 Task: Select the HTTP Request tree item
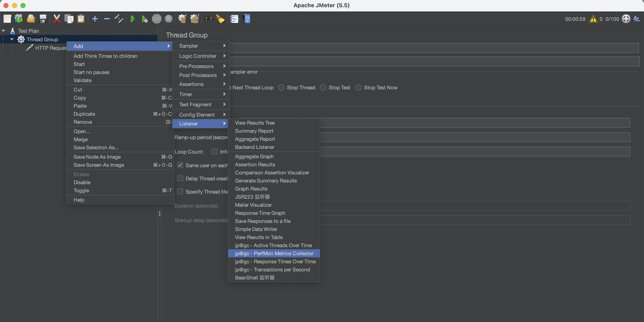click(46, 48)
